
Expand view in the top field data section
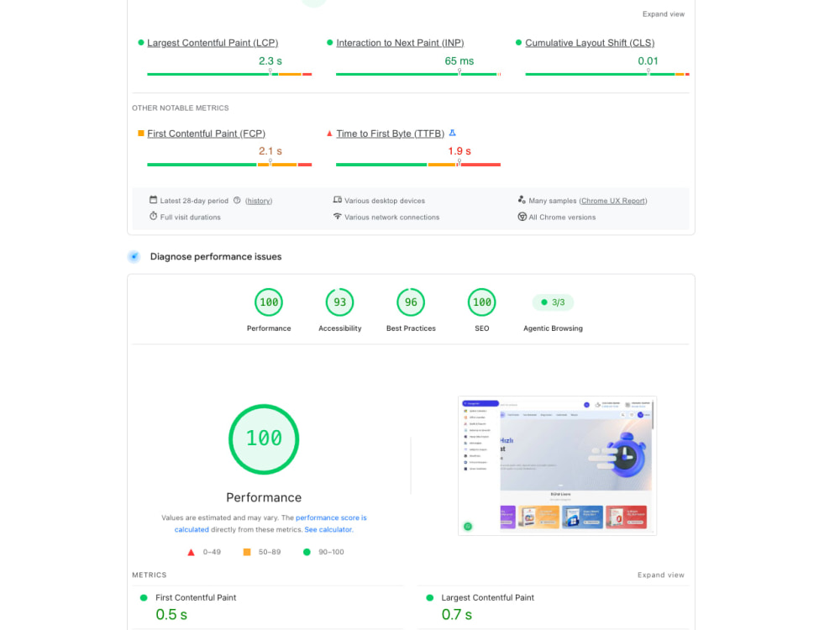pos(664,14)
